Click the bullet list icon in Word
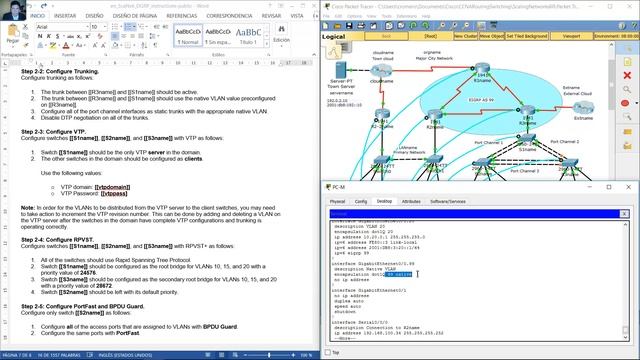The width and height of the screenshot is (640, 360). tap(115, 27)
